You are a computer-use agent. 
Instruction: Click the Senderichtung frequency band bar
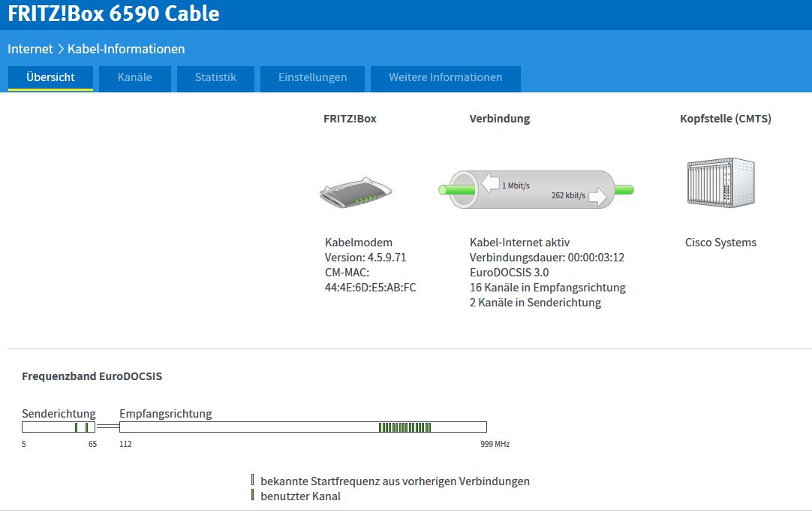coord(59,427)
